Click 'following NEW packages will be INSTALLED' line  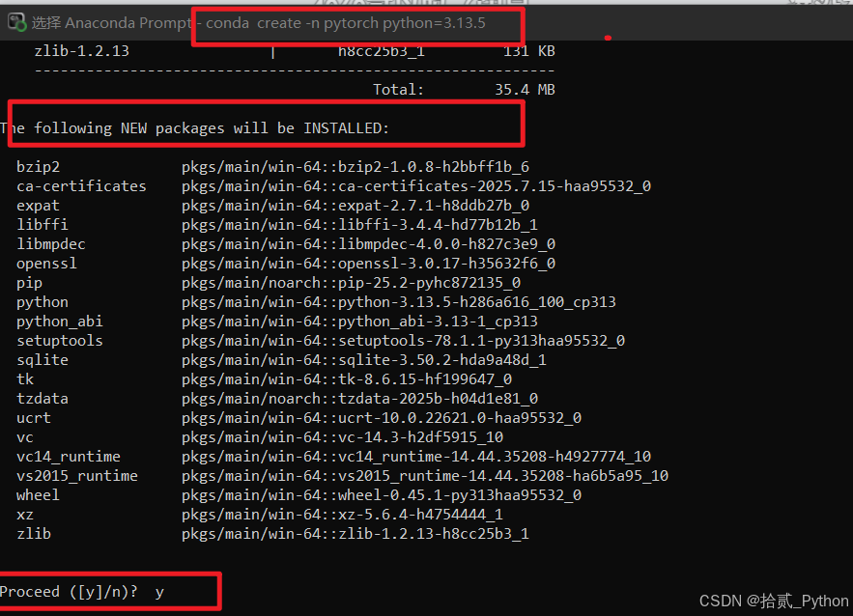click(195, 128)
